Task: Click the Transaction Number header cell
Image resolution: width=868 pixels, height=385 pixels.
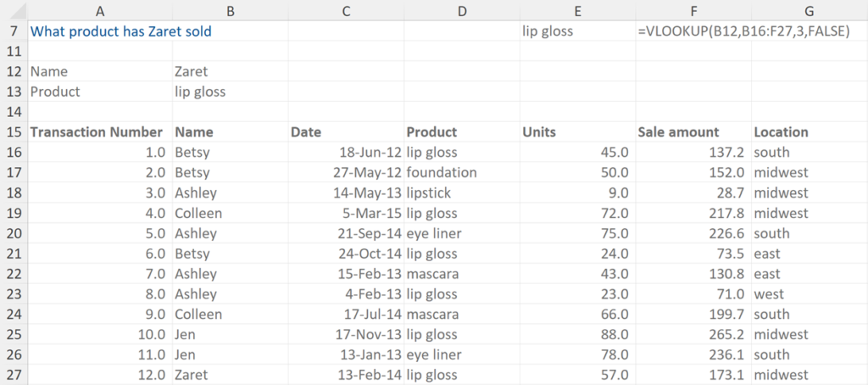Action: coord(96,132)
